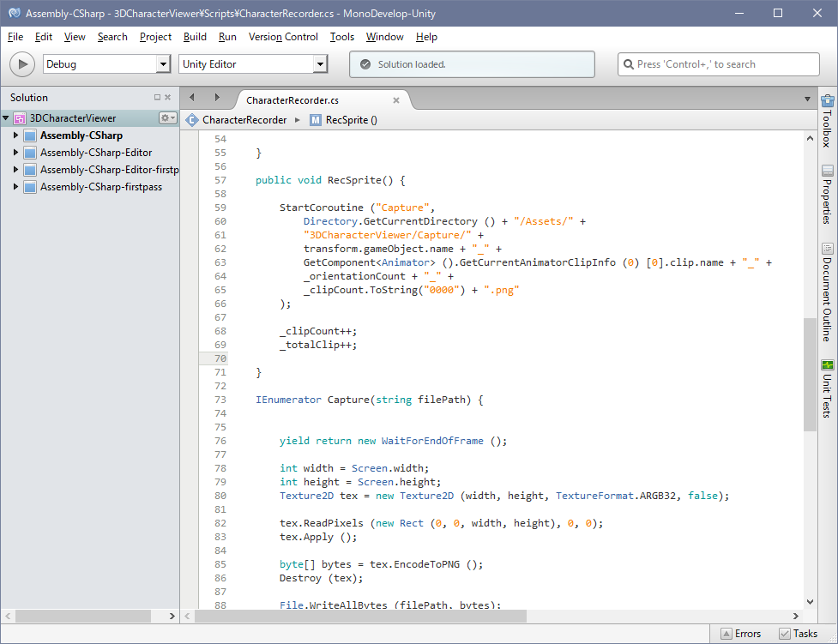This screenshot has width=838, height=644.
Task: Open the Version Control menu
Action: [283, 37]
